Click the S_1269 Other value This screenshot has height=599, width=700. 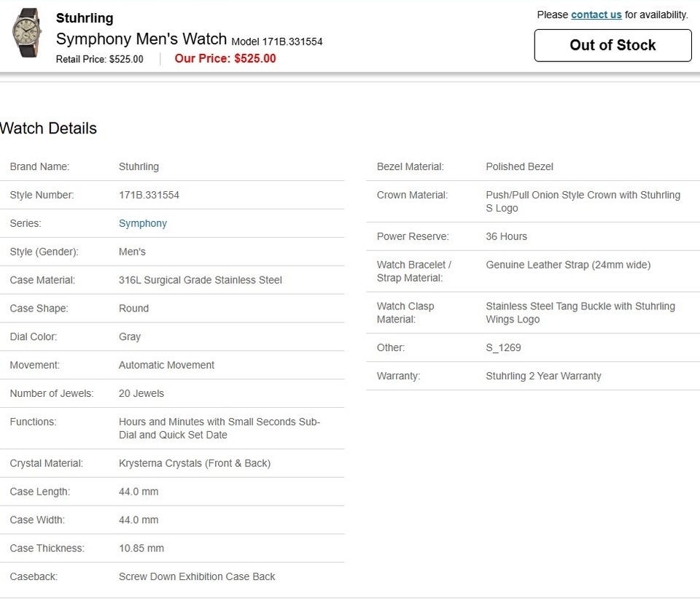(503, 347)
